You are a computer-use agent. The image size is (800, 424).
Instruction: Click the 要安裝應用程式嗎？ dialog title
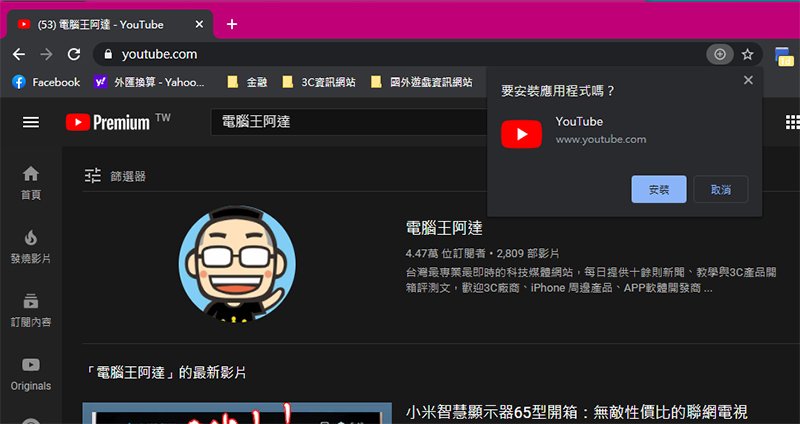(x=558, y=91)
